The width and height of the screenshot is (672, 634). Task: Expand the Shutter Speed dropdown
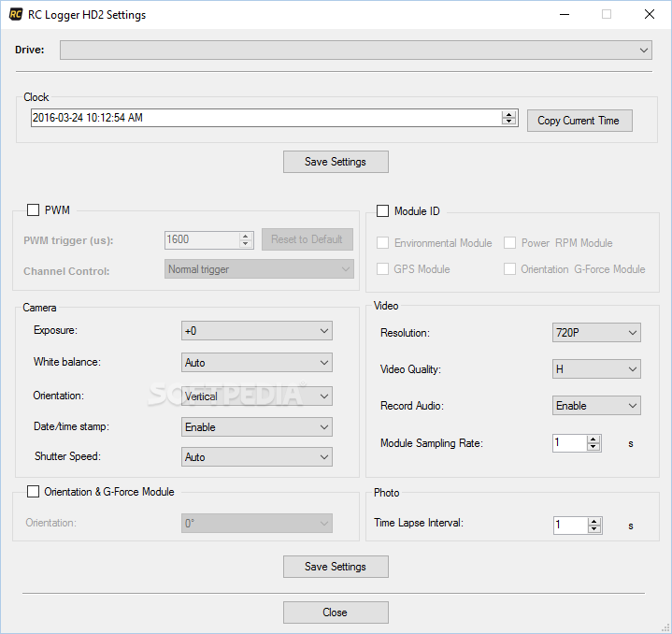[x=257, y=457]
